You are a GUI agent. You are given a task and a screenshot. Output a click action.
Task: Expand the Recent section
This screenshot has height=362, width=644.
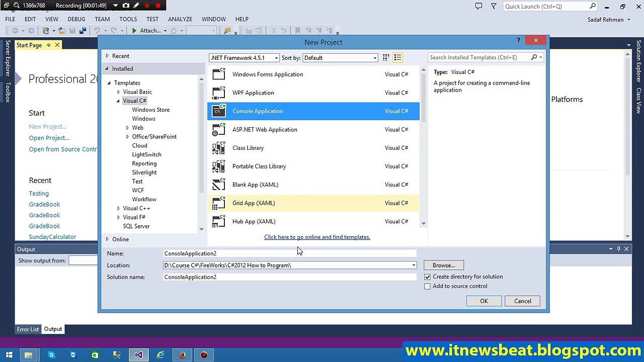[x=107, y=56]
